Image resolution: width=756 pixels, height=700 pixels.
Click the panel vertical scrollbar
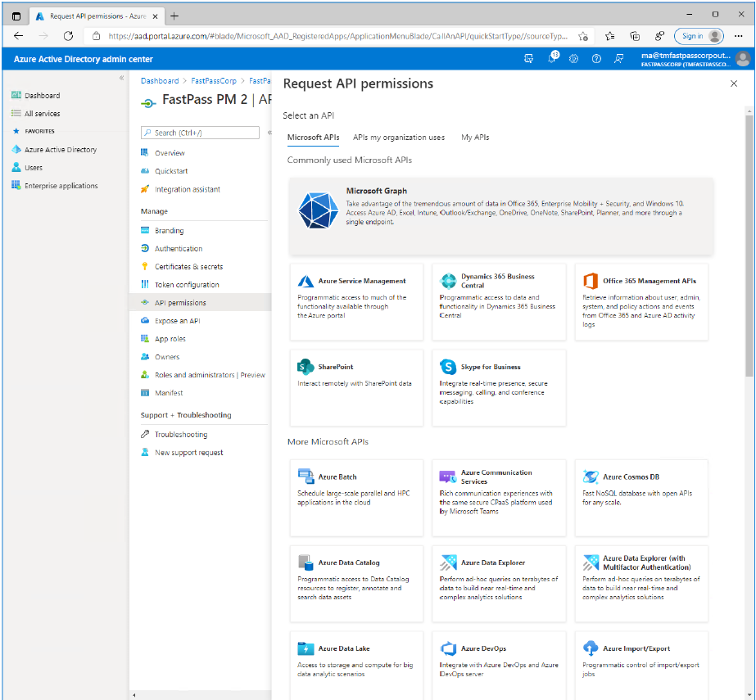tap(749, 246)
